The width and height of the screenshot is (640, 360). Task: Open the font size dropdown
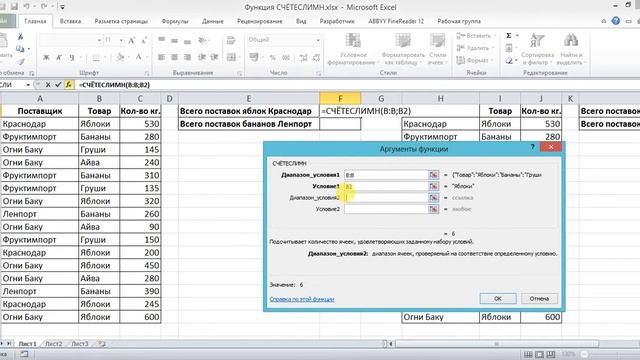point(121,40)
